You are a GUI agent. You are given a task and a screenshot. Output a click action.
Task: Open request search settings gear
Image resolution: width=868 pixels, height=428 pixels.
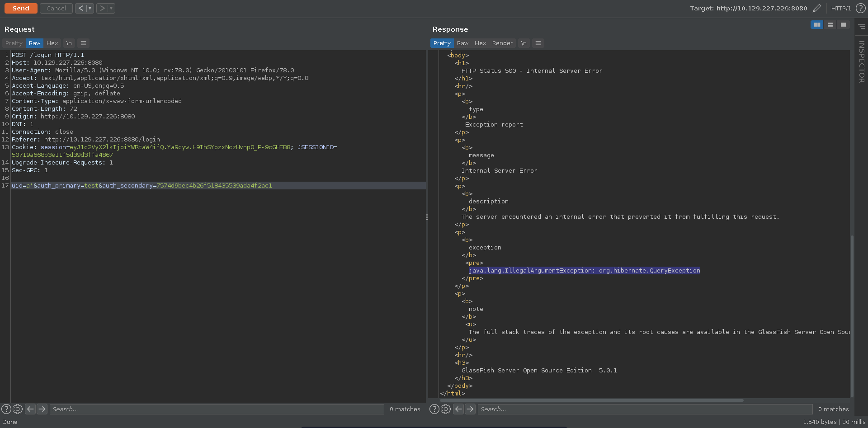coord(18,409)
